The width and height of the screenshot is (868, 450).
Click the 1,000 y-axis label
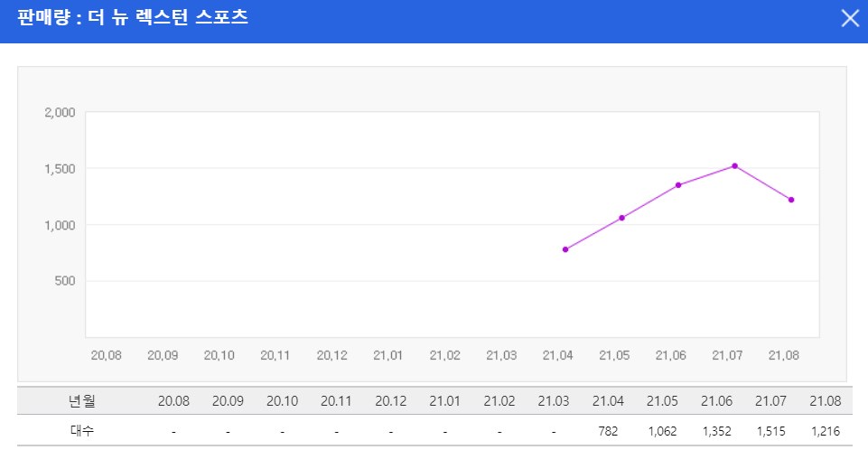tap(60, 225)
